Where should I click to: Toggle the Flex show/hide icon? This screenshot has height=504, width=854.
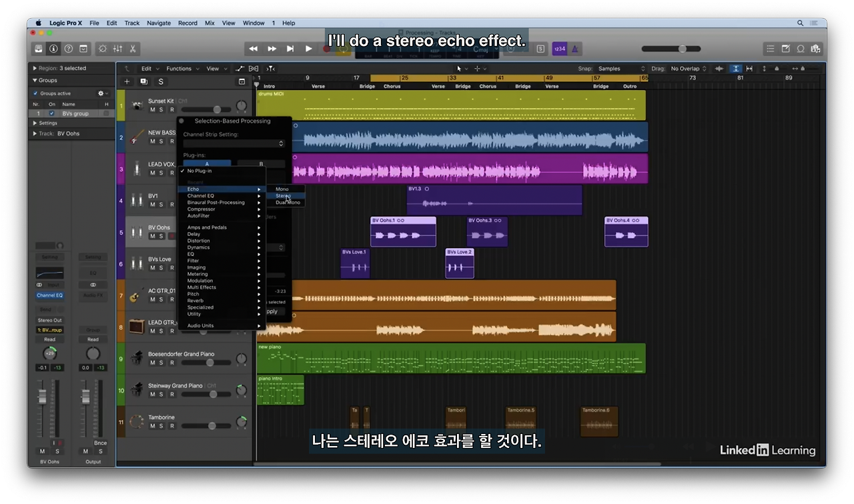(x=254, y=69)
